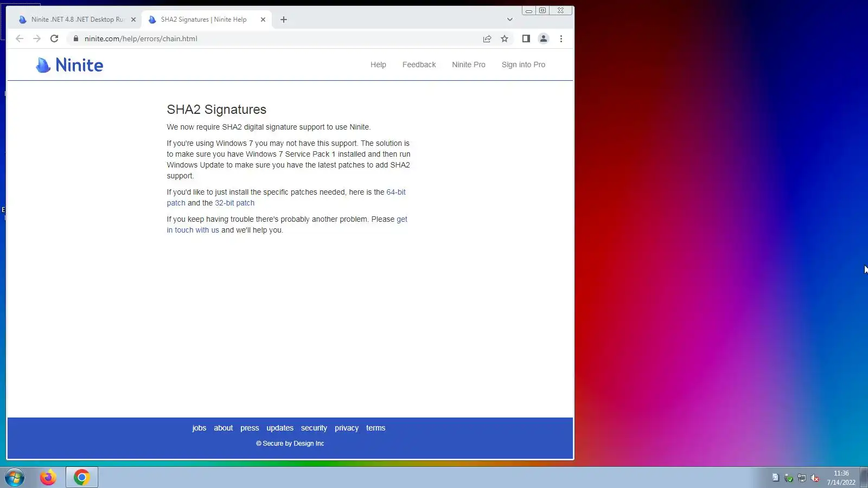The height and width of the screenshot is (488, 868).
Task: Follow the 'in touch with us' link
Action: click(x=193, y=230)
